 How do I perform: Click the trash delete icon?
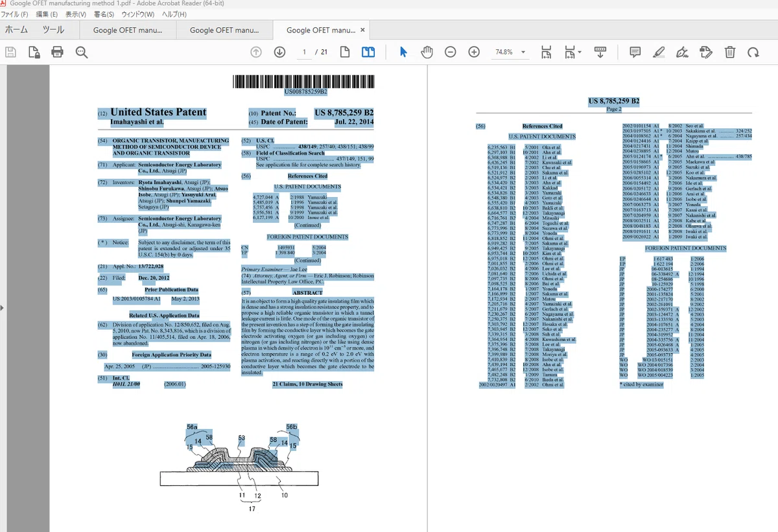point(729,52)
